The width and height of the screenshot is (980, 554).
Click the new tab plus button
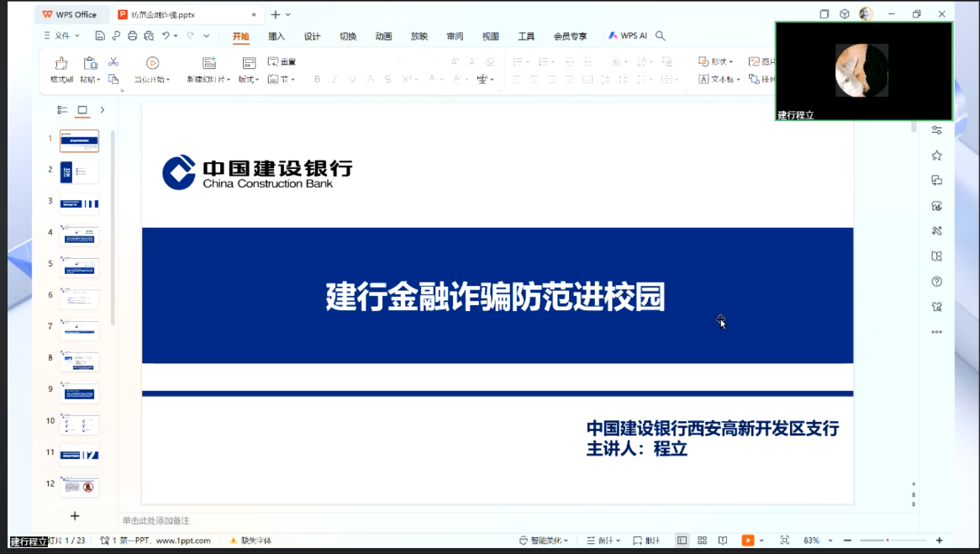point(275,14)
